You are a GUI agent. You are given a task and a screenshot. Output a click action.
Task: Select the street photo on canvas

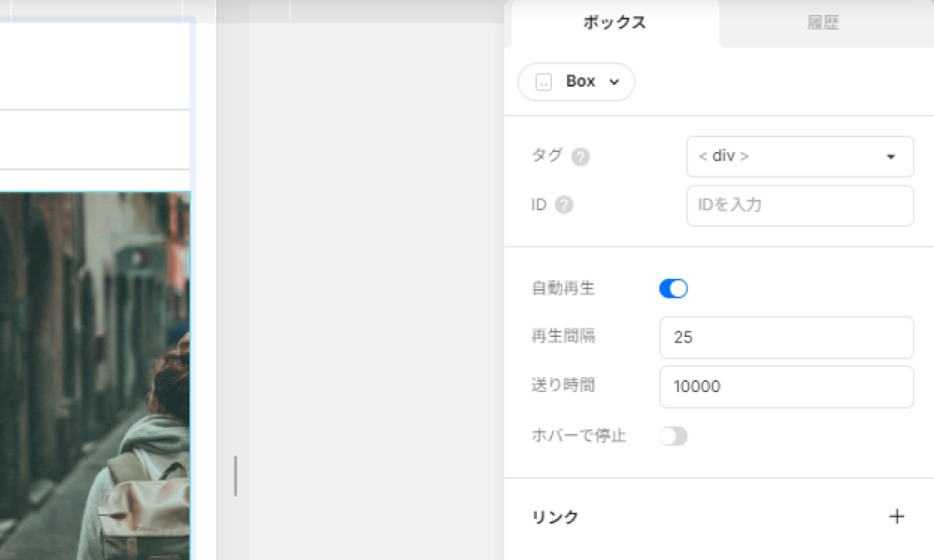click(93, 373)
